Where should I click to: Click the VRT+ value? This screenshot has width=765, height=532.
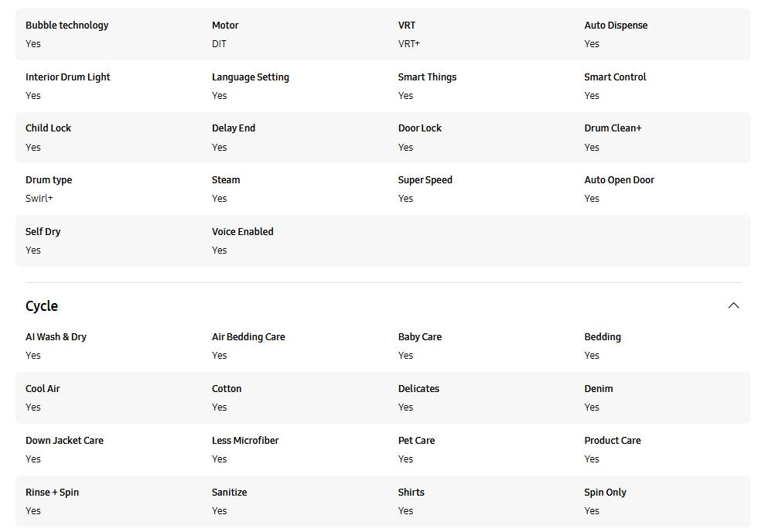tap(408, 44)
